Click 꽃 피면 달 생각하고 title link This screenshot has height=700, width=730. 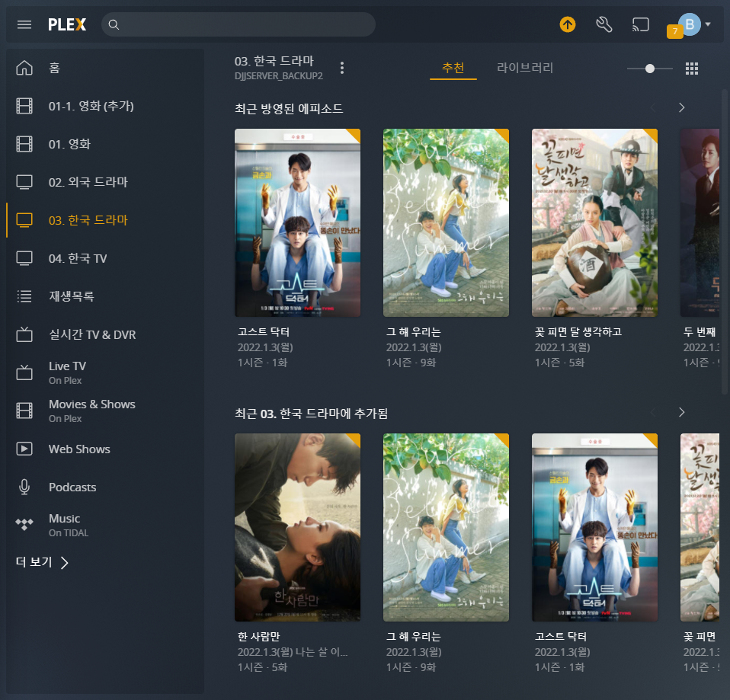coord(578,332)
